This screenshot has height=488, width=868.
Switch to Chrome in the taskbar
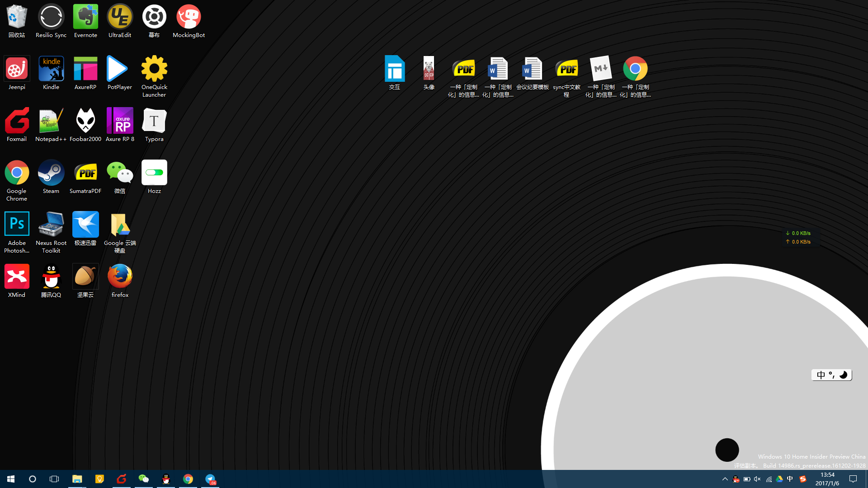point(188,479)
